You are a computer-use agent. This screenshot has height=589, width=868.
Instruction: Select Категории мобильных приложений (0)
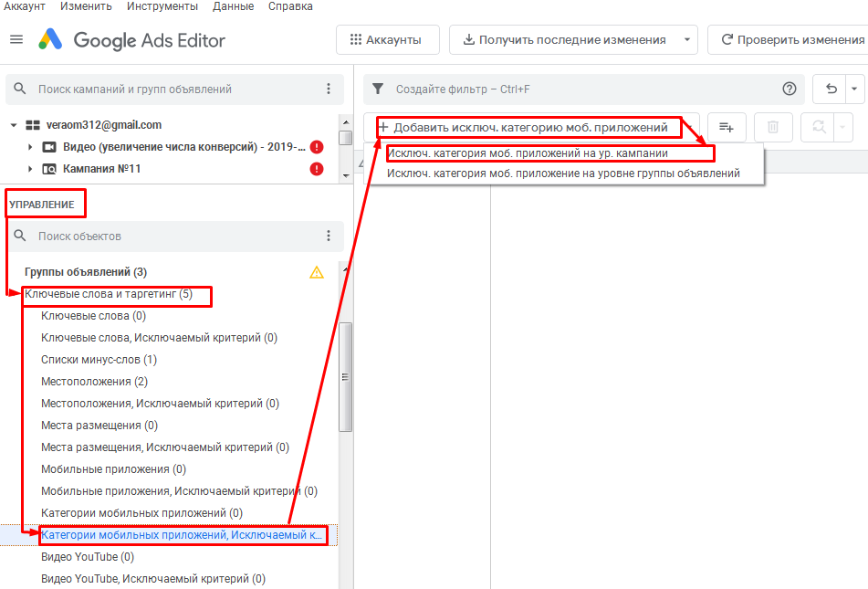141,513
